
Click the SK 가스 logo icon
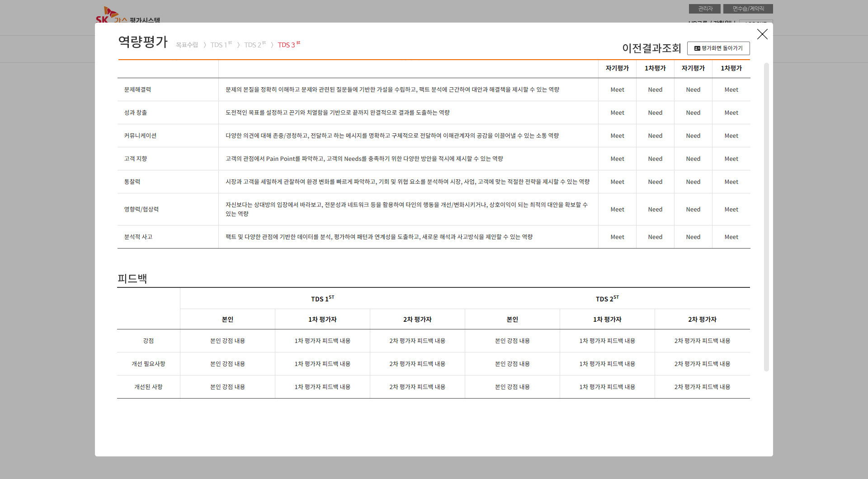108,15
